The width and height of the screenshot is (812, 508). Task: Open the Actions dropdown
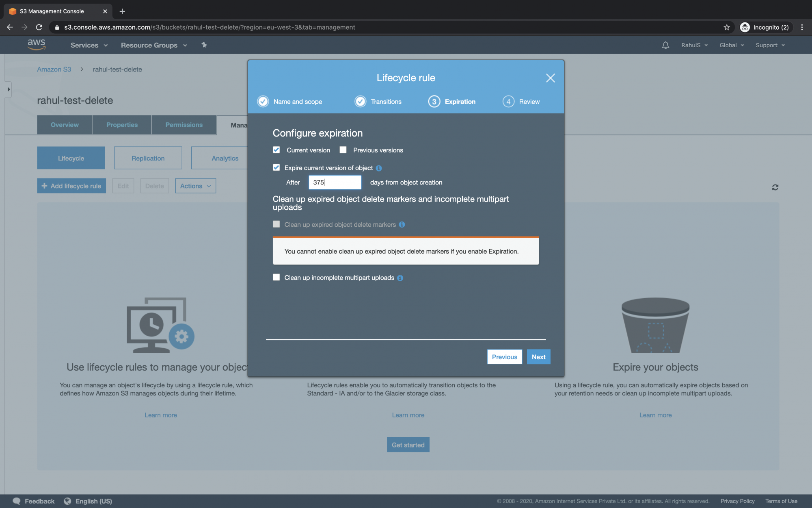[195, 186]
